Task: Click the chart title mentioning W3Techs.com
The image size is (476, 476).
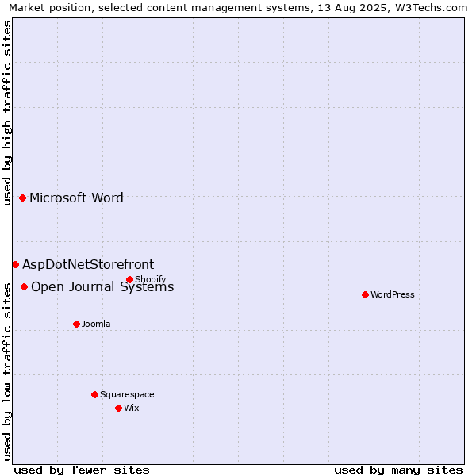Action: pos(238,8)
